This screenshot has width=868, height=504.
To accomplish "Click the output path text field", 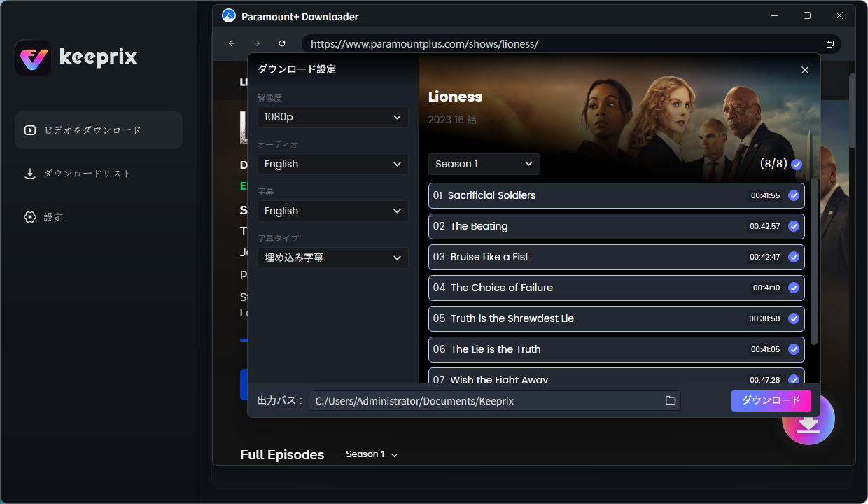I will (483, 400).
